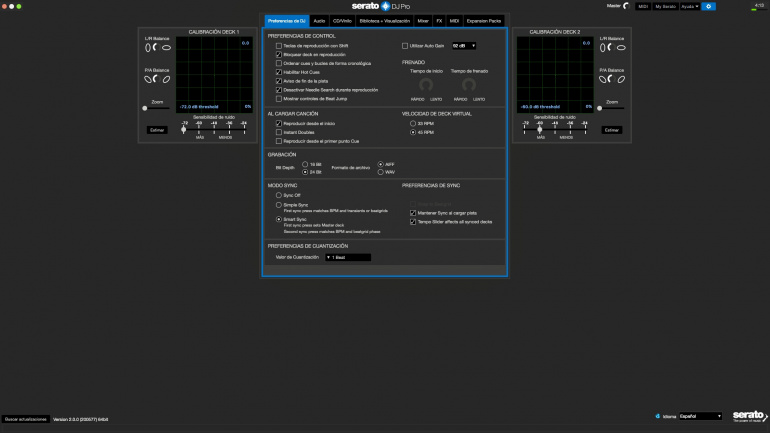770x433 pixels.
Task: Select 33 RPM virtual deck speed
Action: pos(412,123)
